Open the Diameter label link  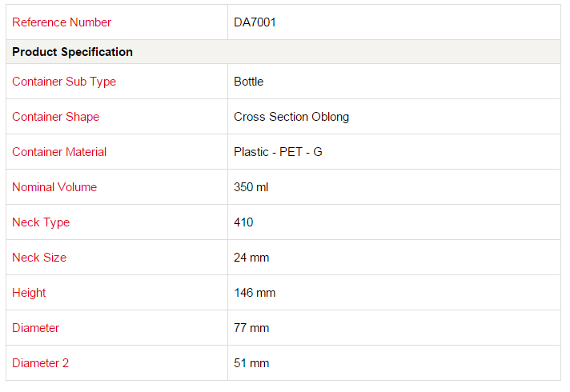point(35,328)
